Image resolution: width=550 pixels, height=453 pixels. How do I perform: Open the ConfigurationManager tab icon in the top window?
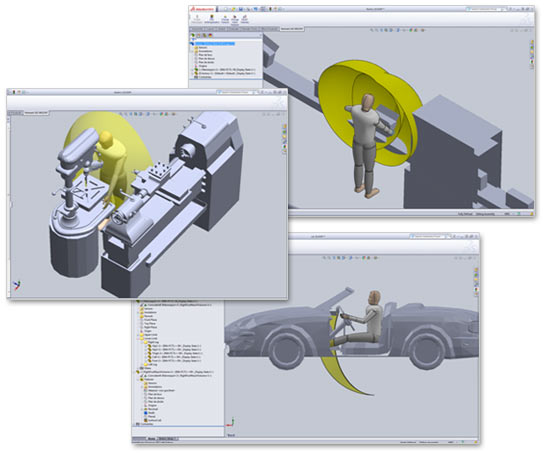click(x=204, y=35)
